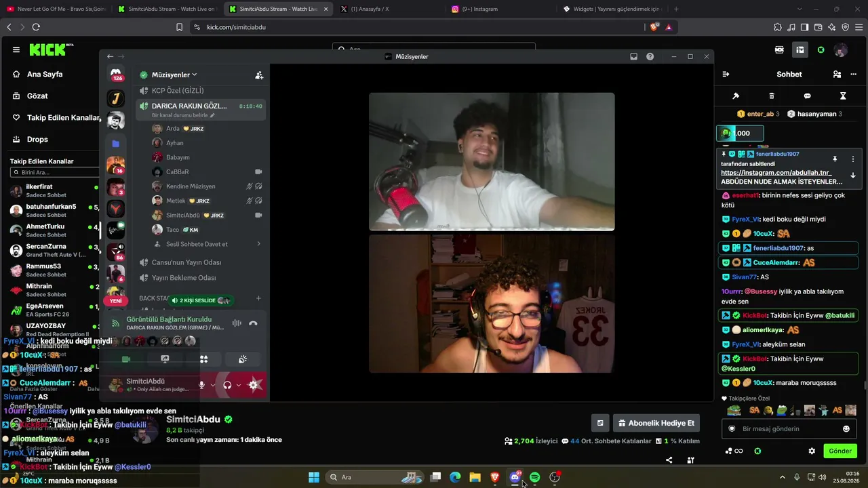
Task: Open chat more options menu
Action: pos(853,75)
